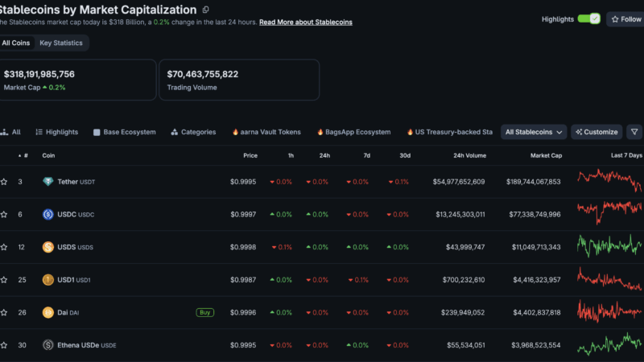View USD1's 7-day sparkline chart
644x362 pixels.
click(x=609, y=278)
